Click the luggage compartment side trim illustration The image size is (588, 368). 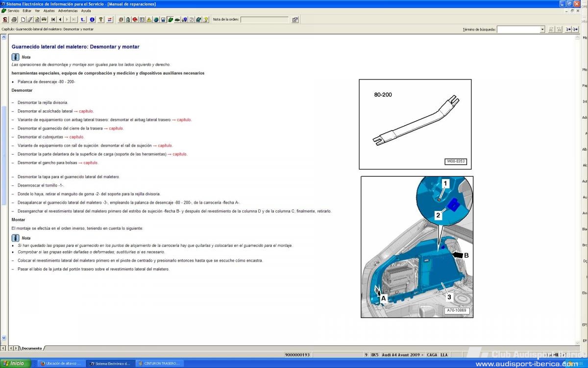tap(417, 247)
